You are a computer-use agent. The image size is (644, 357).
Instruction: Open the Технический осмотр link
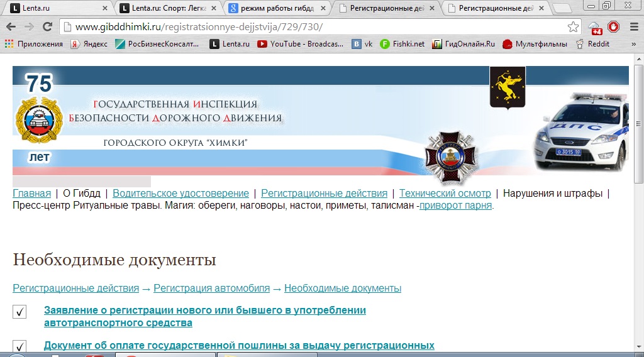(445, 193)
